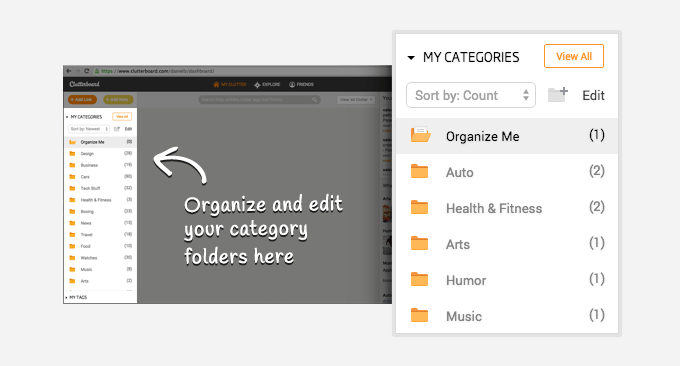Click the Tech Stuff folder icon
Screen dimensions: 680x366
click(72, 188)
